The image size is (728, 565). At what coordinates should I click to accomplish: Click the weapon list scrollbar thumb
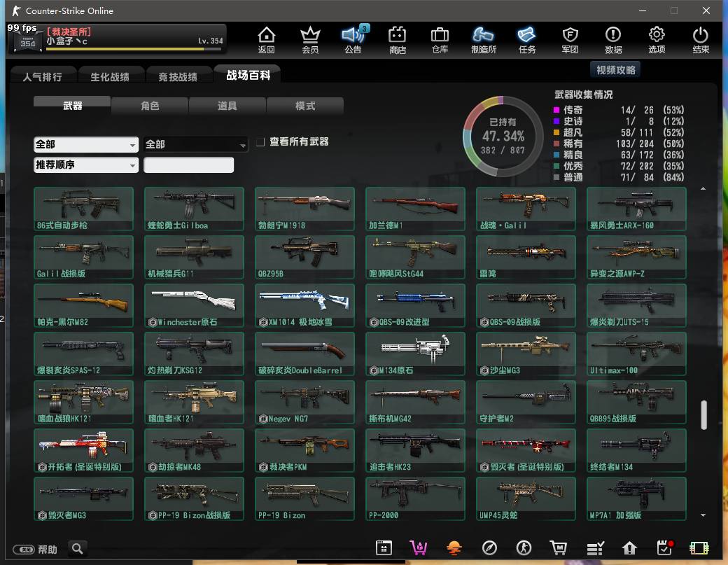click(703, 414)
